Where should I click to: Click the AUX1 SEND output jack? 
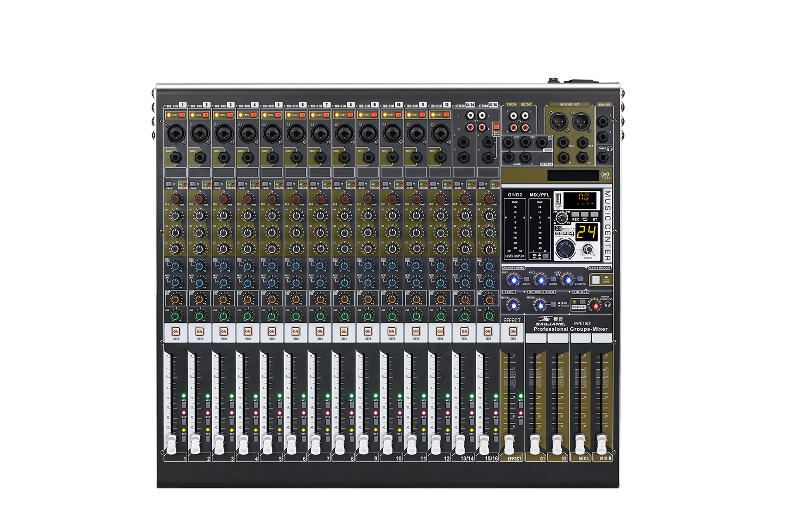coord(508,143)
